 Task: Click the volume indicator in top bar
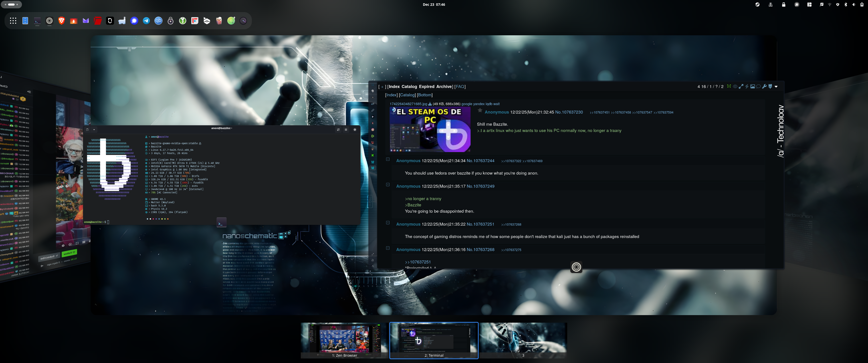[854, 5]
